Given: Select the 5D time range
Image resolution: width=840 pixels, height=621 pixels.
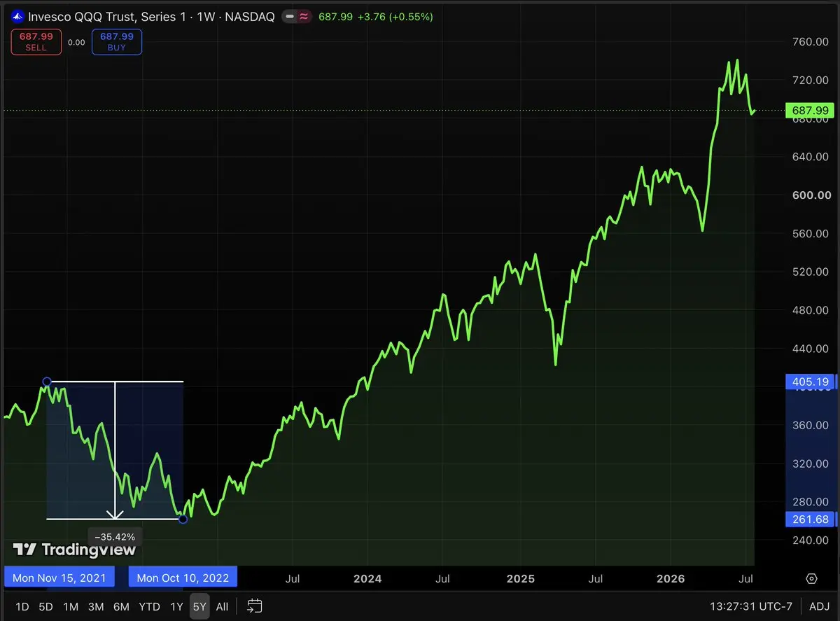Looking at the screenshot, I should point(45,606).
